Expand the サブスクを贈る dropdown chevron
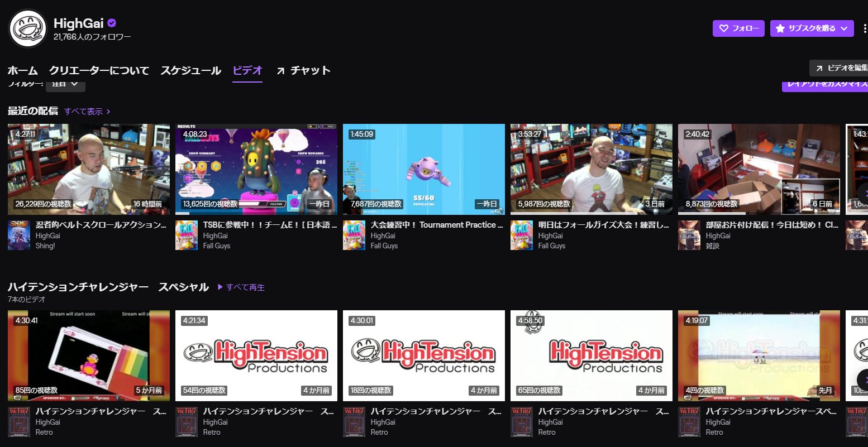 [x=844, y=28]
